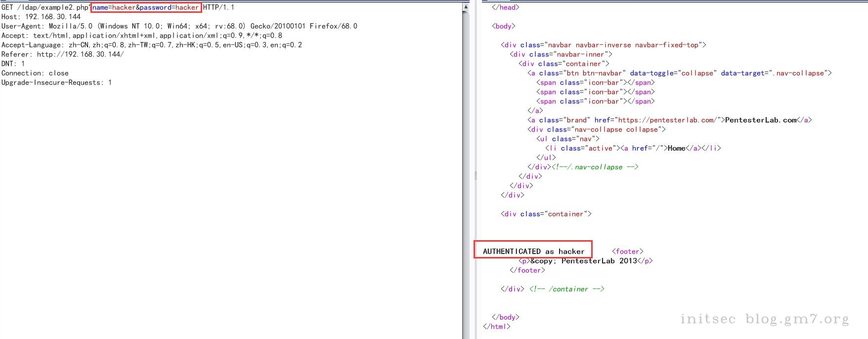Click the name=hacker parameter in the request line
Viewport: 868px width, 339px height.
coord(114,7)
